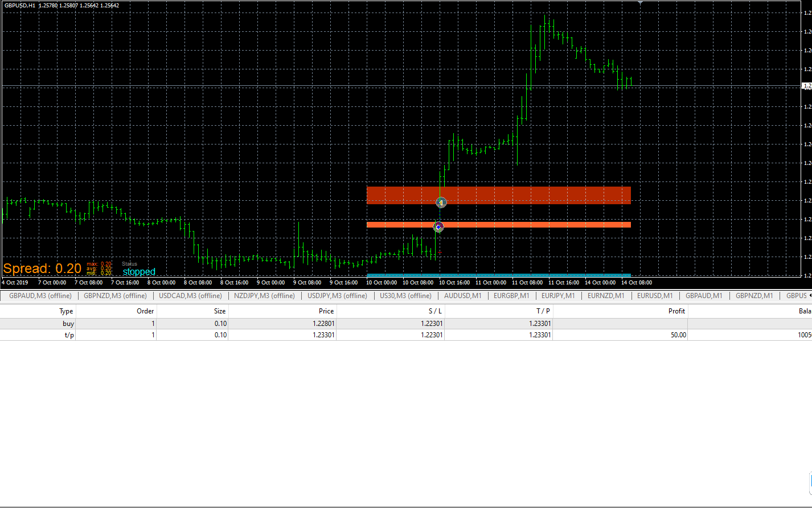This screenshot has width=812, height=508.
Task: Click the Order column header
Action: (116, 311)
